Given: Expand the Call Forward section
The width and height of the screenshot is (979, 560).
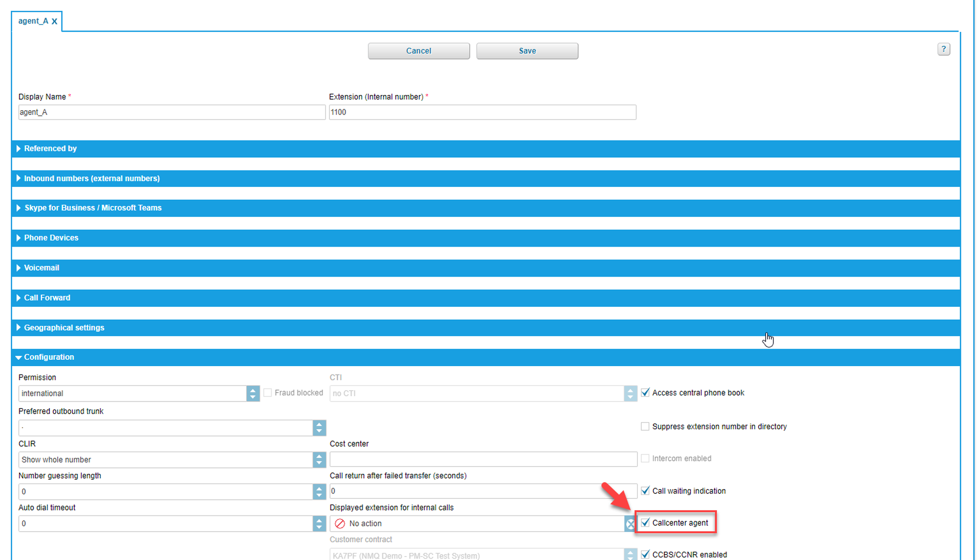Looking at the screenshot, I should click(x=47, y=298).
